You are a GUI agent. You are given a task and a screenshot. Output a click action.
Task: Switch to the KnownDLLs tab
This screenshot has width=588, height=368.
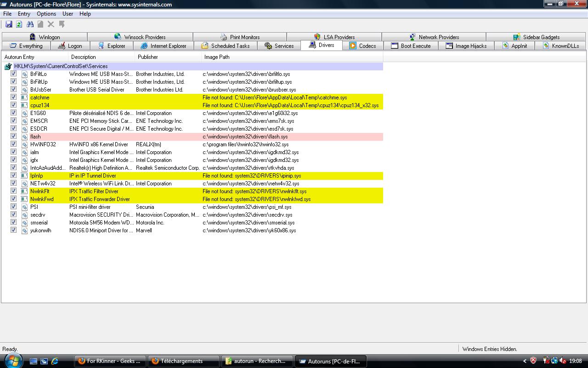(560, 46)
